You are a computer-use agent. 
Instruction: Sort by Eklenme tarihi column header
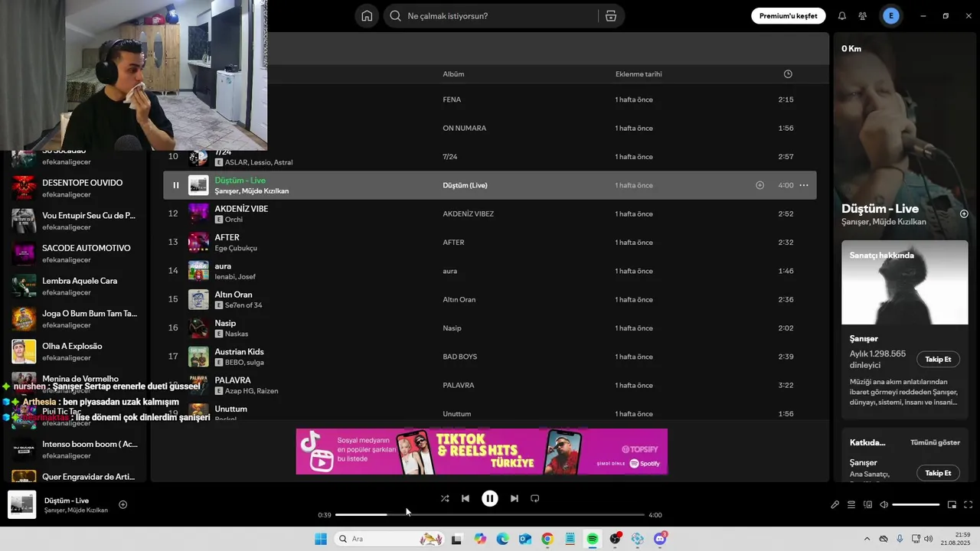pyautogui.click(x=639, y=74)
